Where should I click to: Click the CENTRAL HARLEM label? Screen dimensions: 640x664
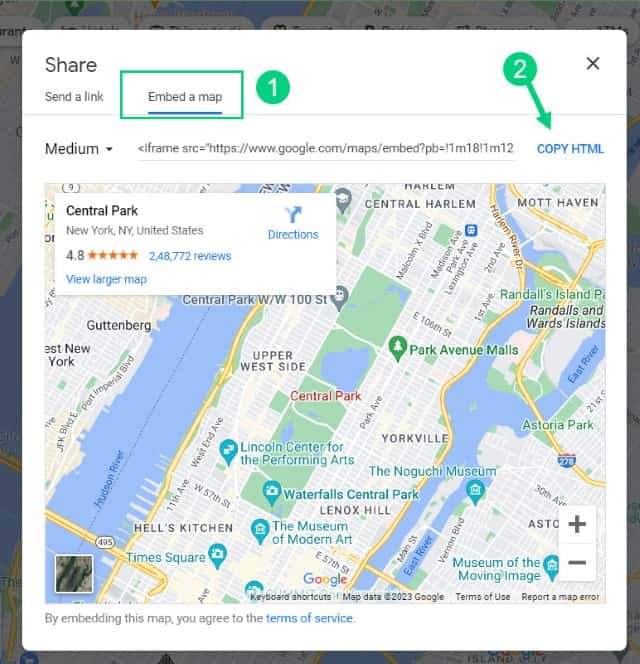click(x=420, y=204)
